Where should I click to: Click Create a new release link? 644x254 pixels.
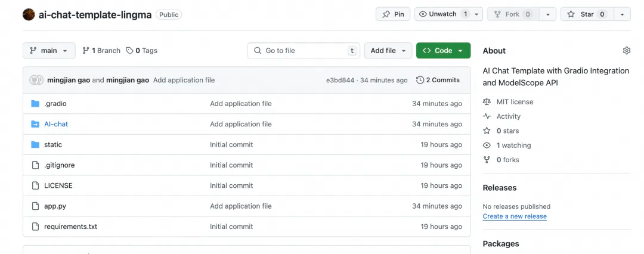click(515, 216)
